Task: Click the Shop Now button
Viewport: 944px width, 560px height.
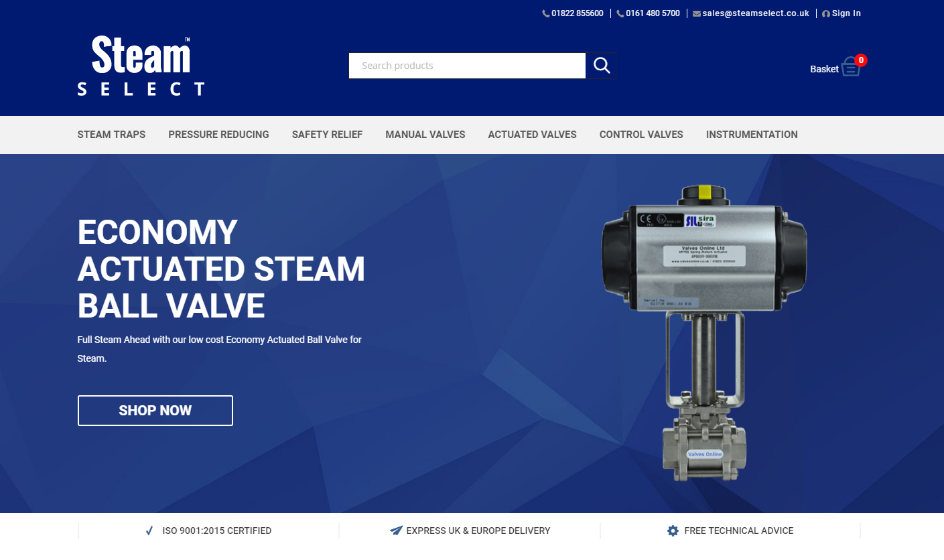Action: coord(155,411)
